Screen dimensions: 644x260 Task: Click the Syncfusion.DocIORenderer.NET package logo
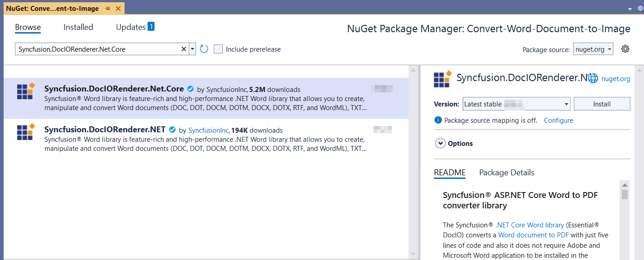(x=26, y=131)
